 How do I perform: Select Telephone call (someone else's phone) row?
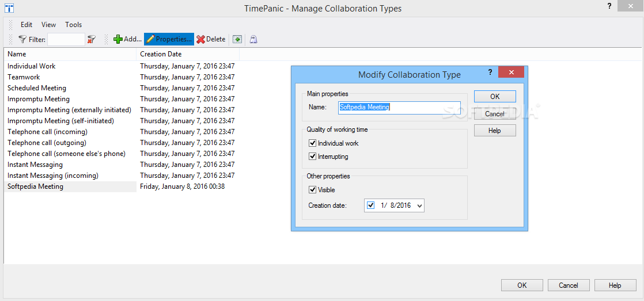tap(122, 153)
